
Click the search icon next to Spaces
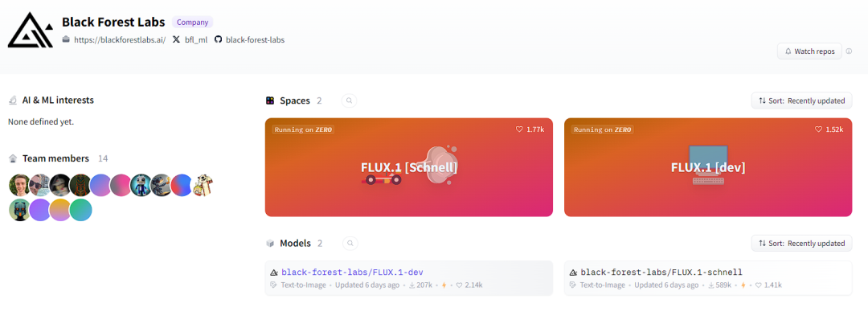pos(350,101)
